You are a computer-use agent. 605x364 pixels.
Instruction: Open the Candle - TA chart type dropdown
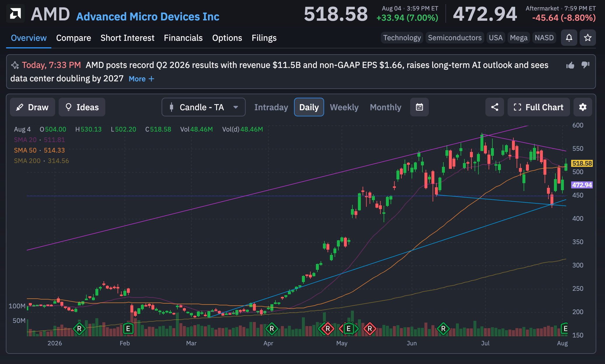(203, 107)
